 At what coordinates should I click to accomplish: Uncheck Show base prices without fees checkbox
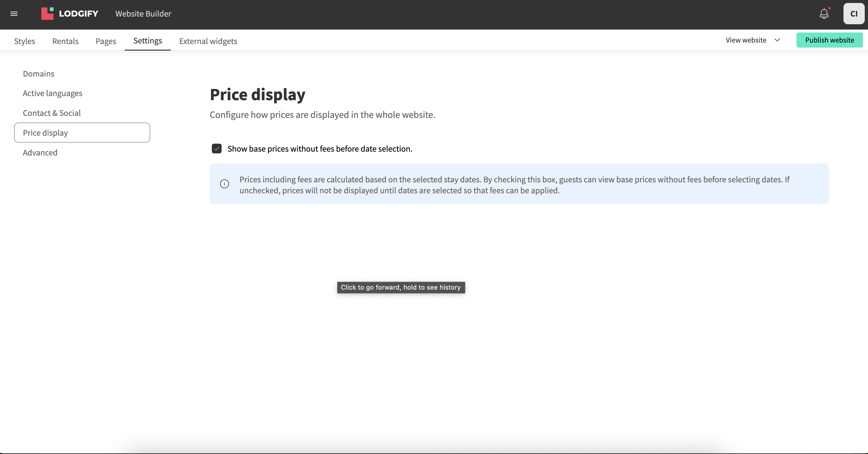coord(217,149)
